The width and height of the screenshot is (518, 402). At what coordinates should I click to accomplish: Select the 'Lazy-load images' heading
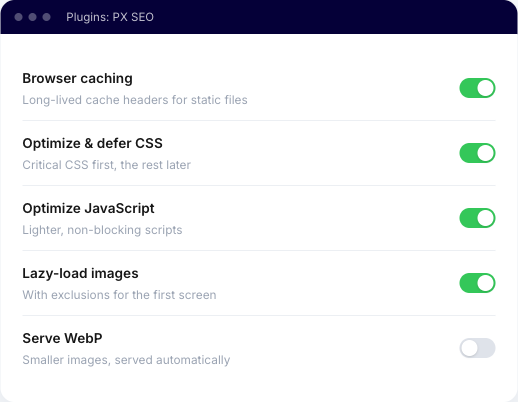[80, 274]
